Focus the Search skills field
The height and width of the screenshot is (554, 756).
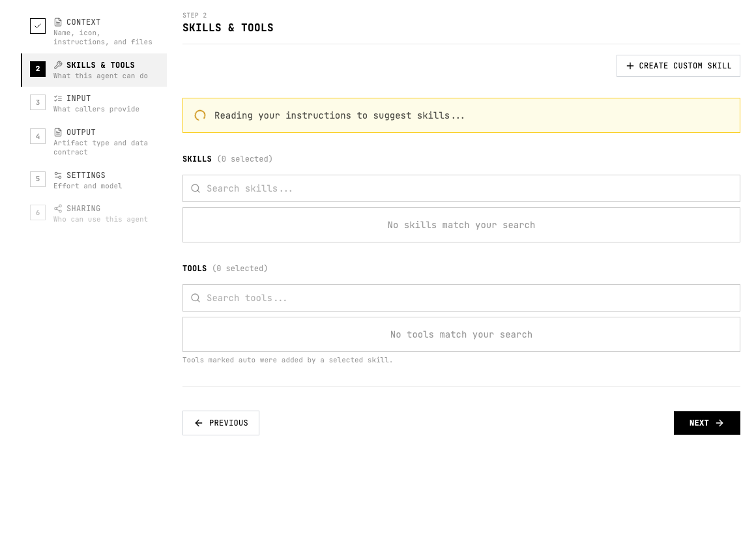pyautogui.click(x=461, y=188)
